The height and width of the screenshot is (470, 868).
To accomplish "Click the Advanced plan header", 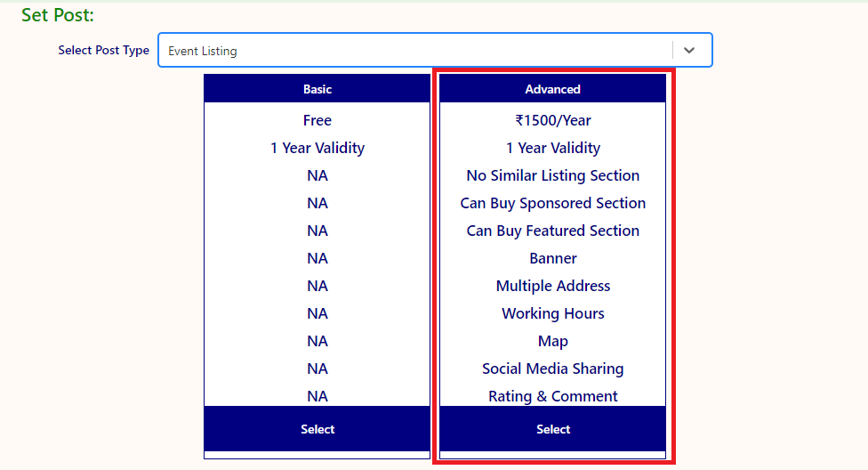I will click(552, 89).
